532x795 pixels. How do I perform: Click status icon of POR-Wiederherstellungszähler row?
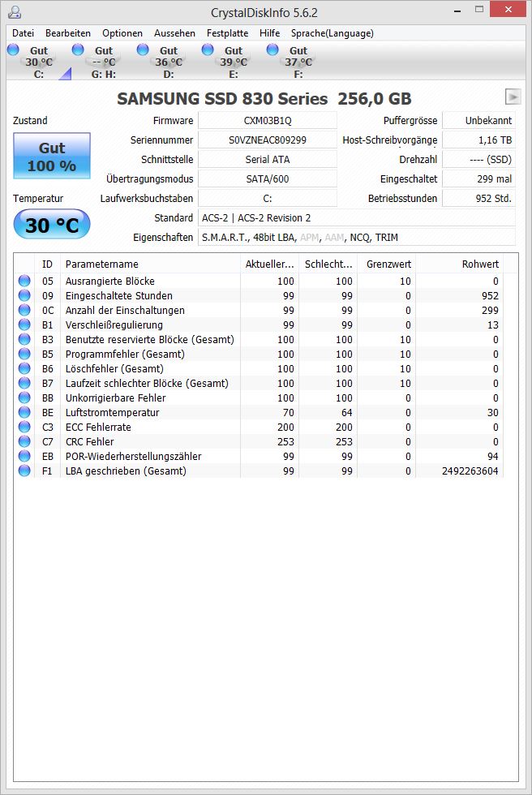pos(24,456)
